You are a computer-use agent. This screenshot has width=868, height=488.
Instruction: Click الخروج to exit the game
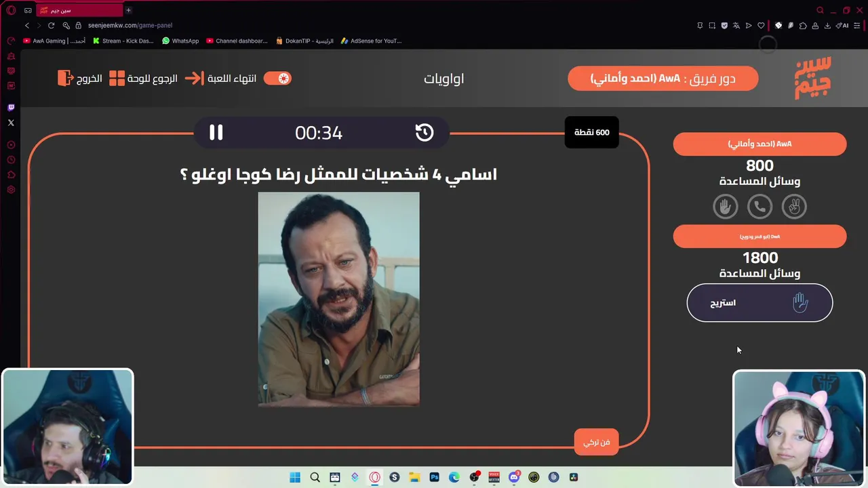[80, 78]
